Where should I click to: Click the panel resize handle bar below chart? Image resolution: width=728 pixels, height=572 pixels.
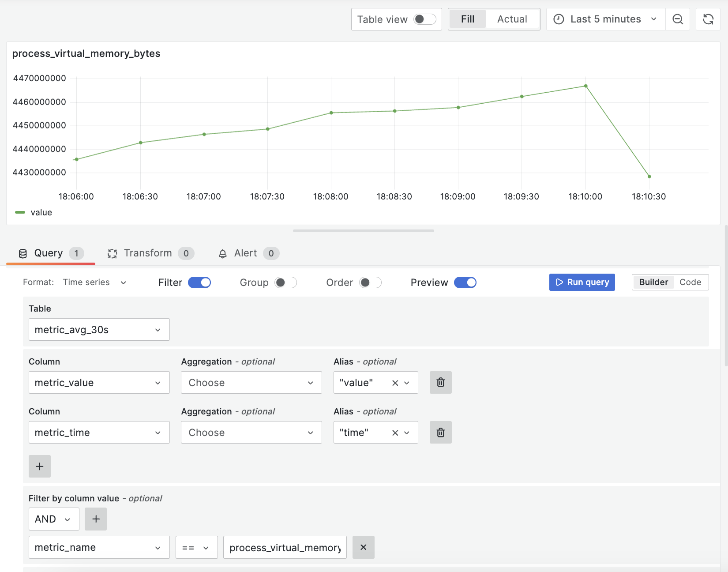tap(364, 230)
